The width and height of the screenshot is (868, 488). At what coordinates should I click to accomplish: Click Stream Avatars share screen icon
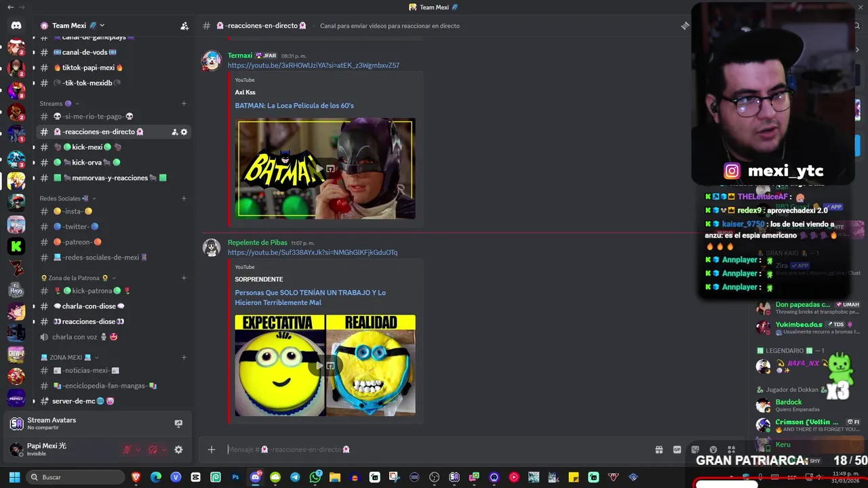coord(178,424)
